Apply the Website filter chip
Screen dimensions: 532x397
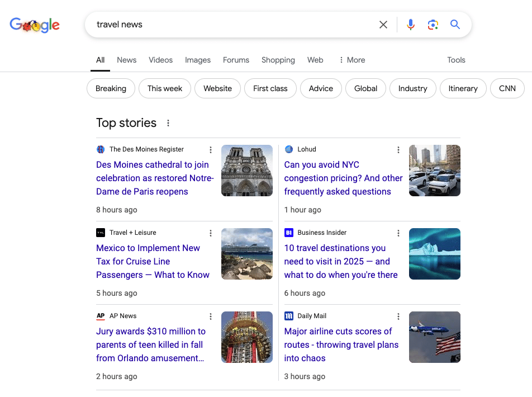tap(218, 89)
